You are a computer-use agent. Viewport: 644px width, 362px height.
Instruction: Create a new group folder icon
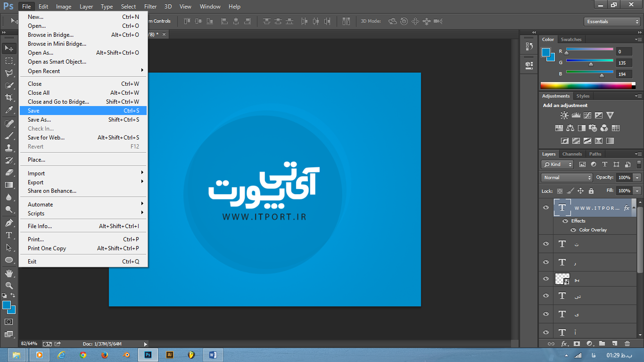[x=602, y=344]
